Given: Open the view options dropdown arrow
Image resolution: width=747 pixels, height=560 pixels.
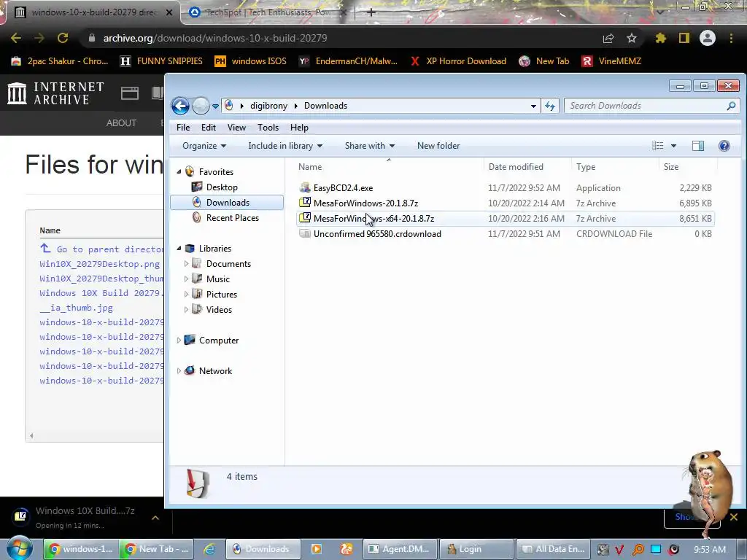Looking at the screenshot, I should [x=673, y=146].
